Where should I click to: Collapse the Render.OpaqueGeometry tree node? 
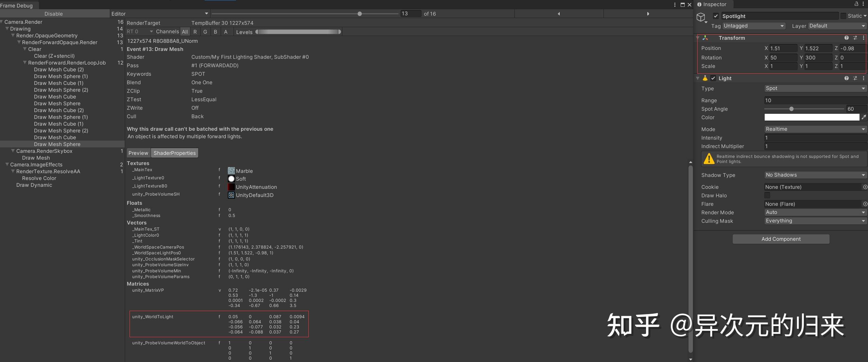click(13, 35)
